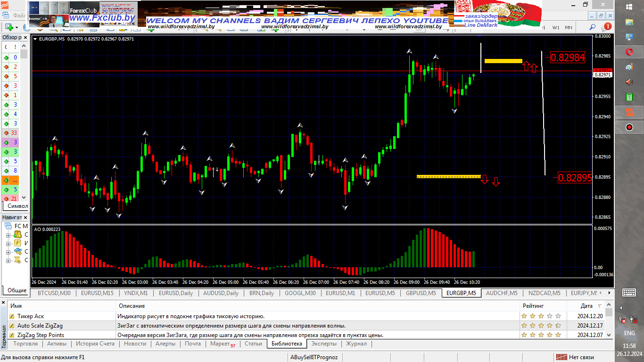Open the search magnifier icon

592,27
